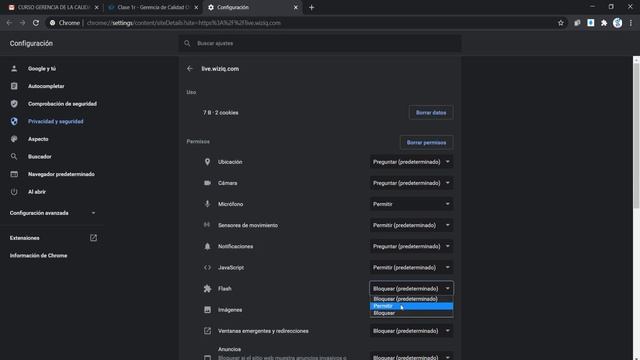Click the Notificaciones bell icon
This screenshot has height=360, width=640.
pos(207,246)
